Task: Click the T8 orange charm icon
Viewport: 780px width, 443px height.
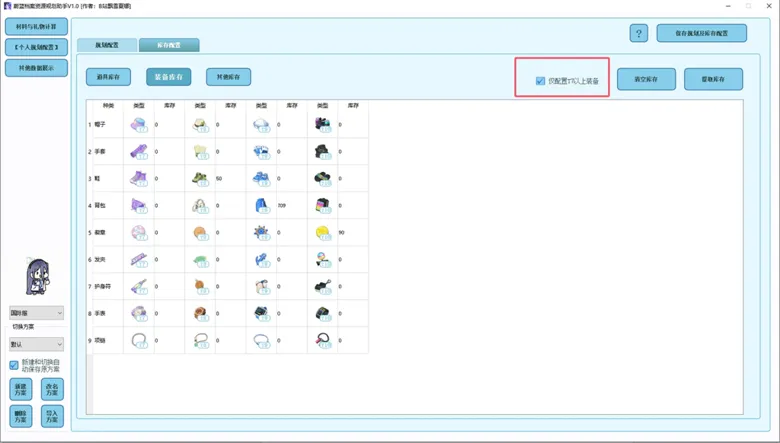Action: pyautogui.click(x=200, y=286)
